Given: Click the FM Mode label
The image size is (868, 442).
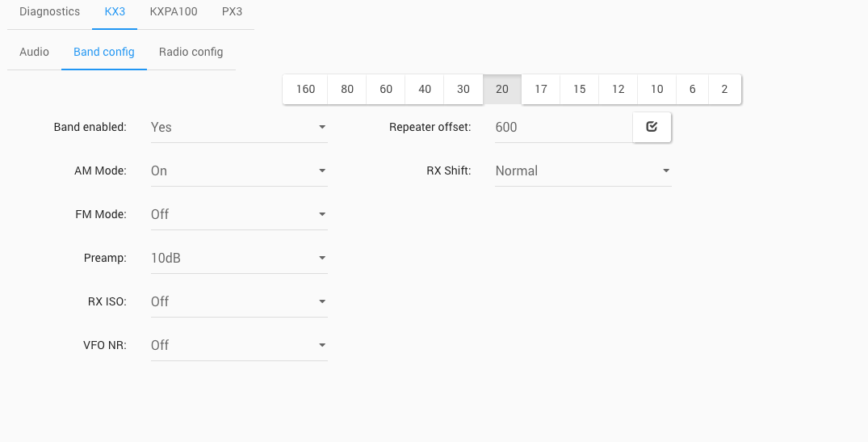Looking at the screenshot, I should tap(101, 215).
